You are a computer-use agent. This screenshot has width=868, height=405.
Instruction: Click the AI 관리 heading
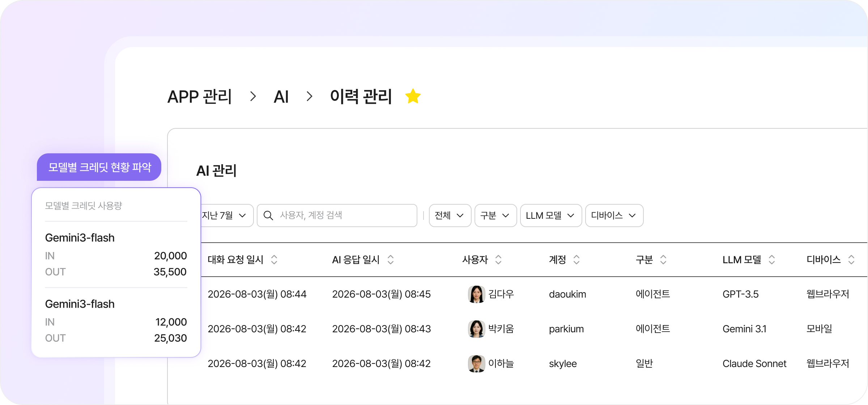tap(216, 171)
